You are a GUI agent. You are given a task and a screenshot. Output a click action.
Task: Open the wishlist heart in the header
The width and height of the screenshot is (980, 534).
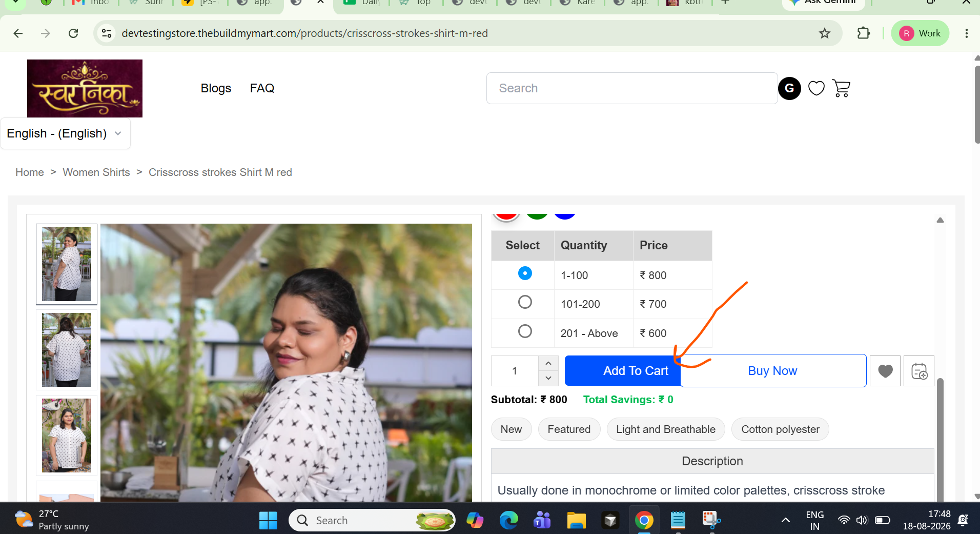click(x=816, y=88)
